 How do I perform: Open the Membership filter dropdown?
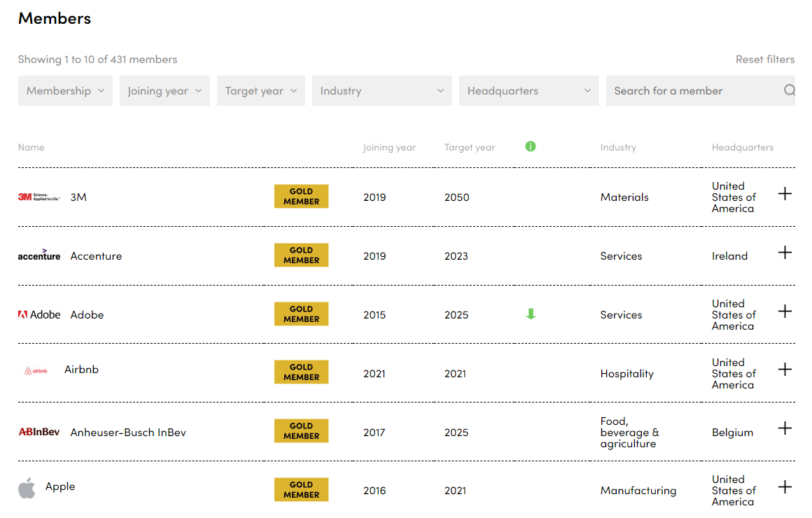point(65,91)
